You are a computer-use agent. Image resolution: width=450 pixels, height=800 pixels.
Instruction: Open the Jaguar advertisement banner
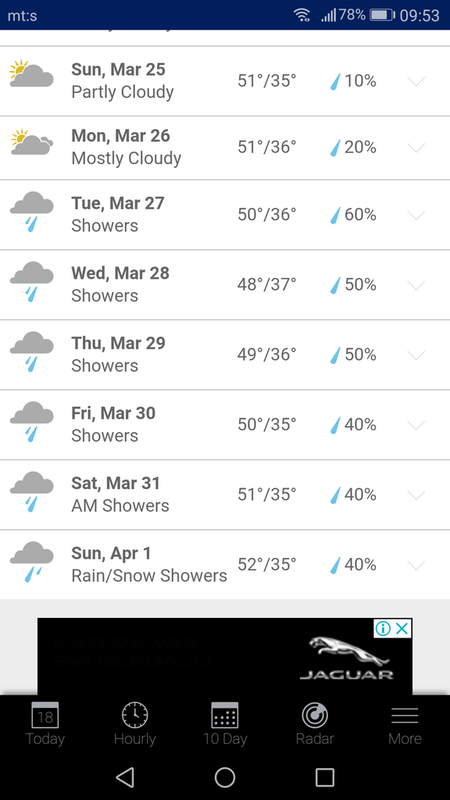coord(224,656)
